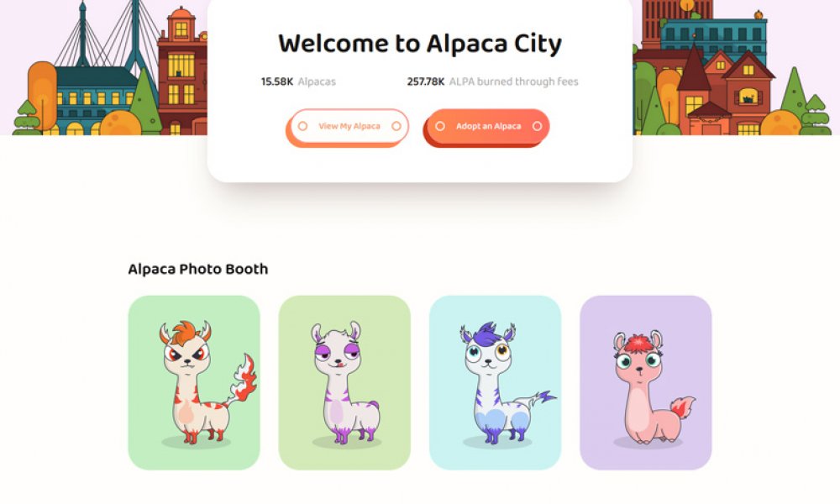Click the Alpaca Photo Booth heading
The width and height of the screenshot is (840, 504).
click(197, 268)
